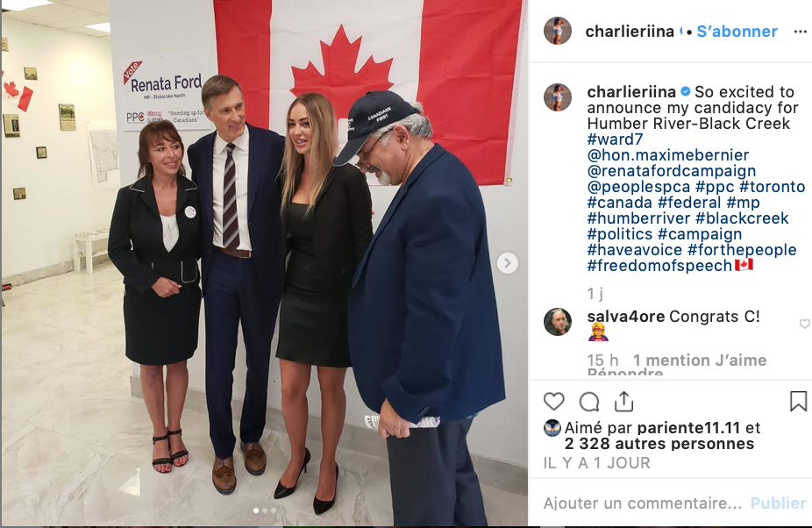Like the post with the heart icon
The height and width of the screenshot is (528, 812).
[x=553, y=402]
